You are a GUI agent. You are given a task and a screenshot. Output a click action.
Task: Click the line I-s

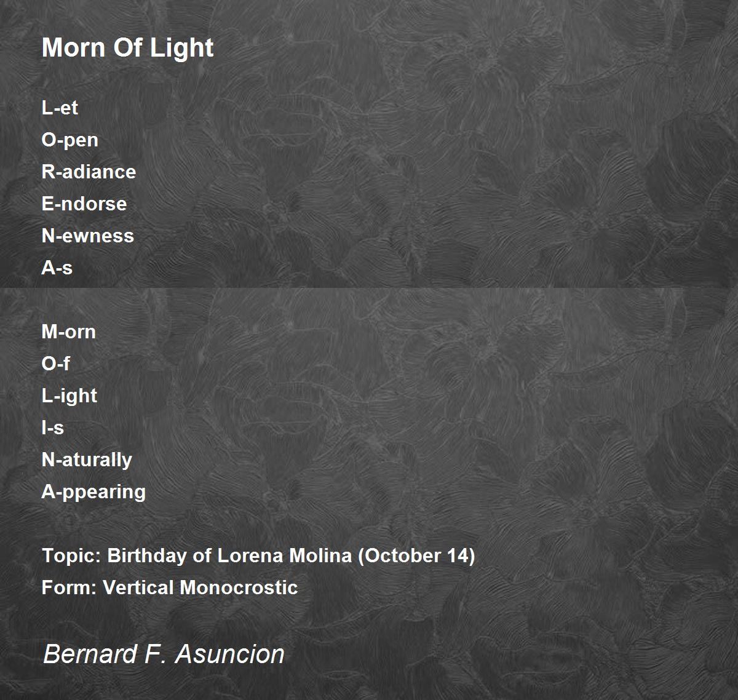tap(52, 428)
